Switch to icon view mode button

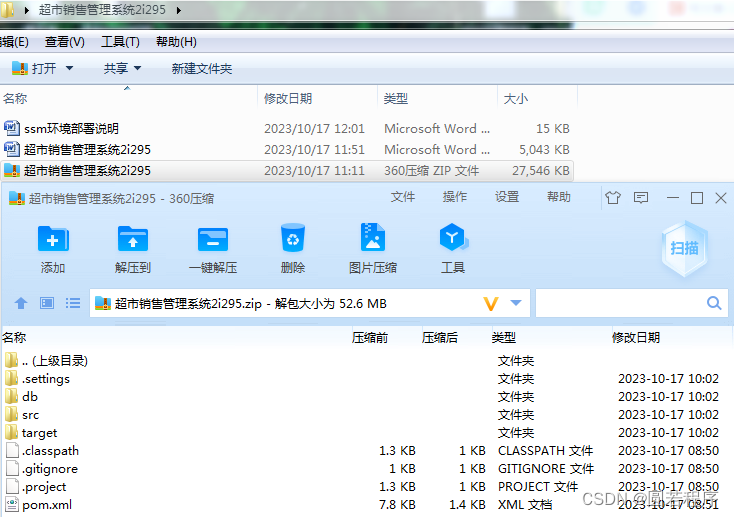click(x=47, y=303)
